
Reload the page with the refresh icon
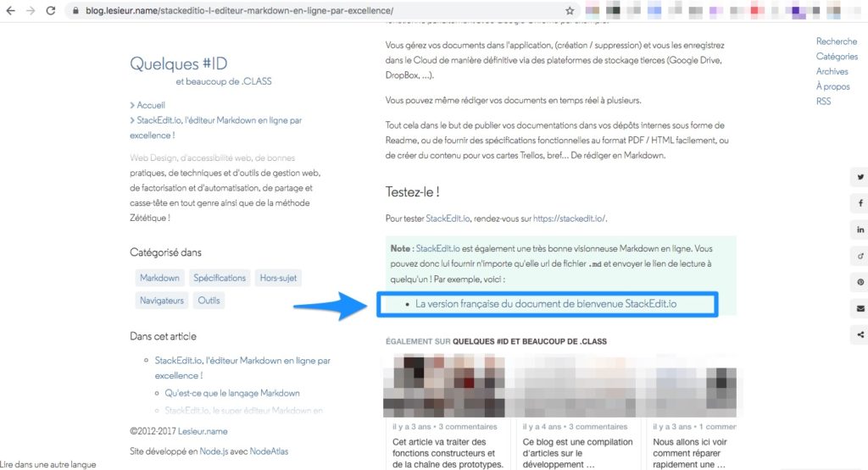[50, 10]
